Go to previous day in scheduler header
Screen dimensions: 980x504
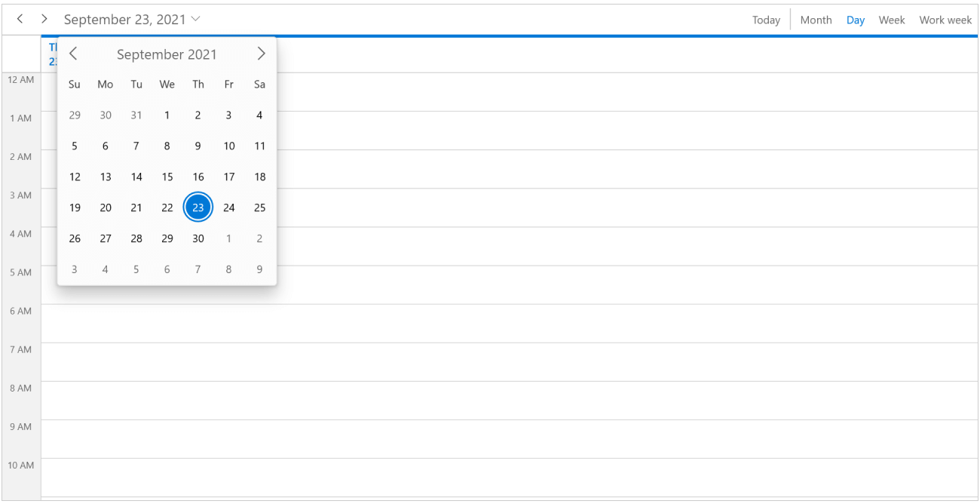click(x=20, y=19)
